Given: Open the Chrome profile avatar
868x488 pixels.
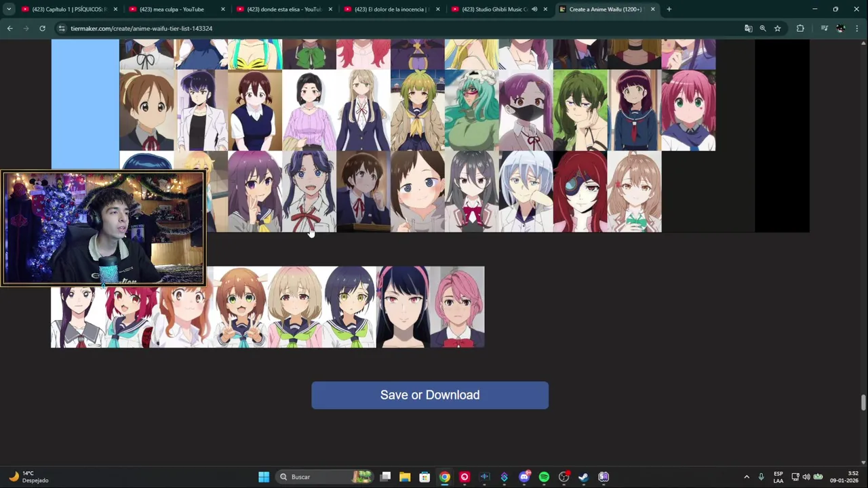Looking at the screenshot, I should tap(841, 28).
